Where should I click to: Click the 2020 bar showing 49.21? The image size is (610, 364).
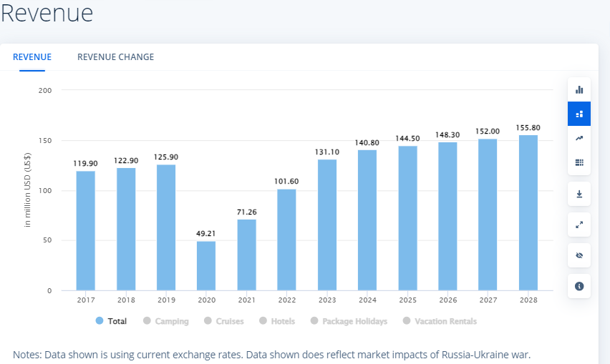(x=206, y=265)
